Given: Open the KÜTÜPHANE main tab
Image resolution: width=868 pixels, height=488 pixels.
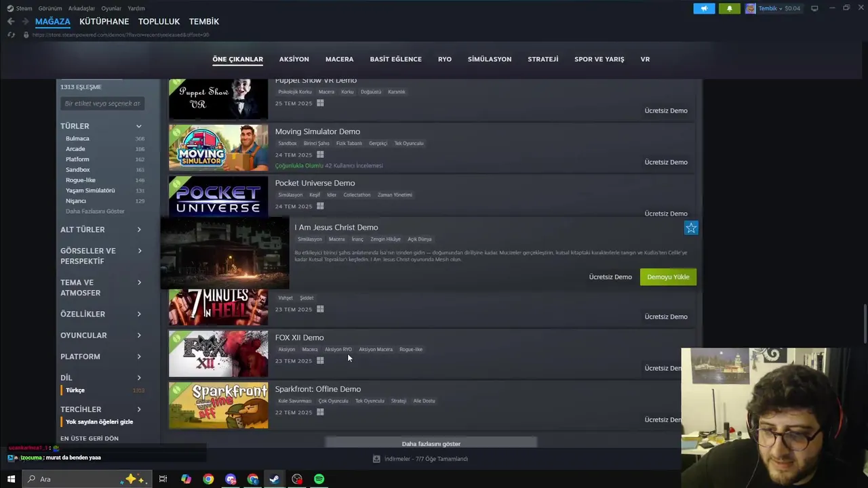Looking at the screenshot, I should pyautogui.click(x=104, y=22).
